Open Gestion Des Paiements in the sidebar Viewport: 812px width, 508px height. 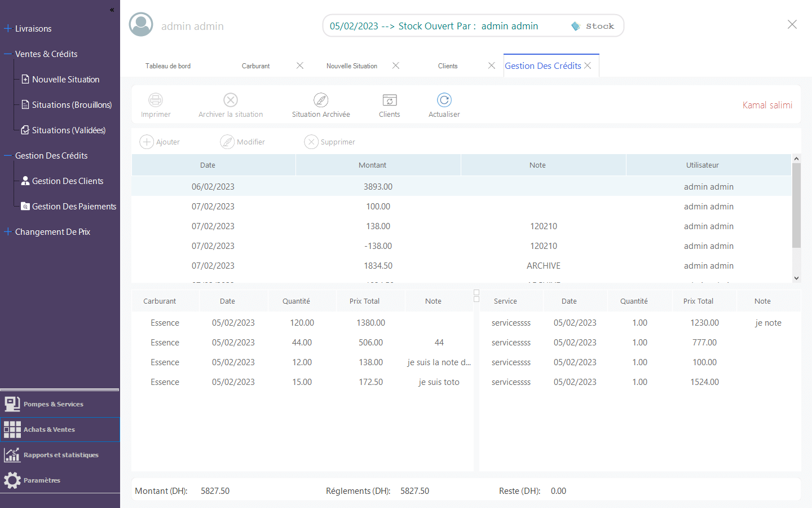(74, 207)
